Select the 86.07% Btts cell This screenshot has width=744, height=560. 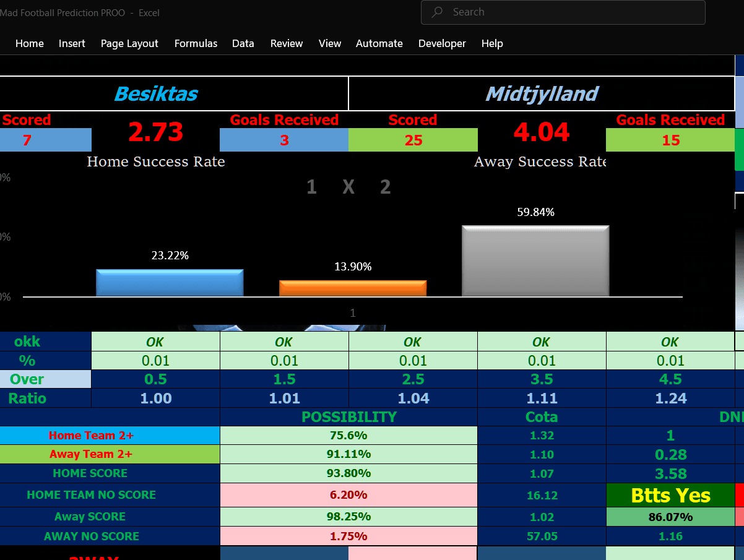coord(670,517)
